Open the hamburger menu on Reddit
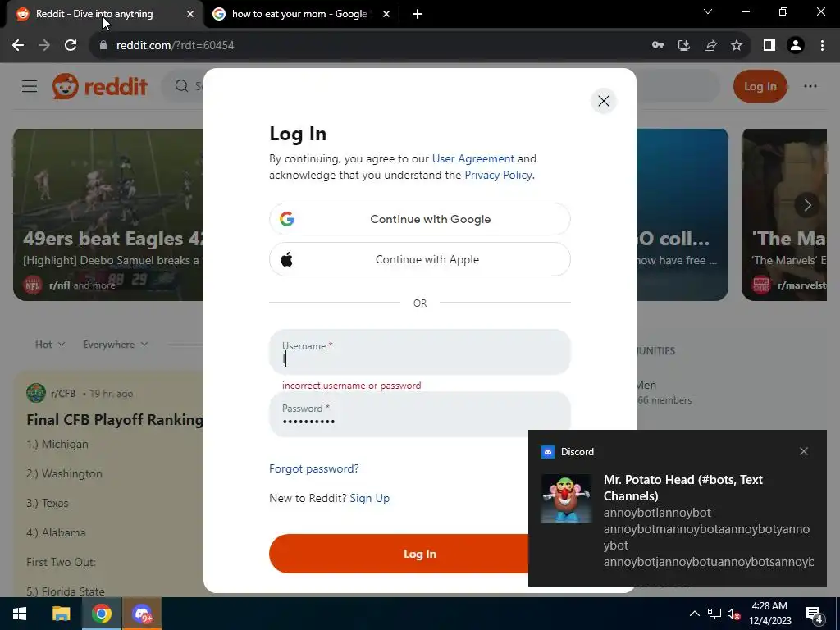The image size is (840, 630). coord(30,86)
